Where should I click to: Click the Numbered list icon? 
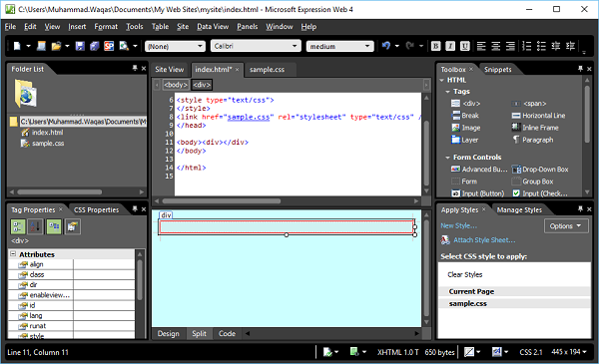(527, 46)
